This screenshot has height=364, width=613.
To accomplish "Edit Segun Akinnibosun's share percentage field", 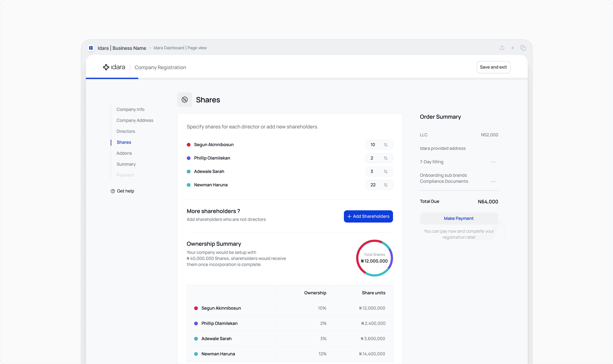I will coord(374,145).
